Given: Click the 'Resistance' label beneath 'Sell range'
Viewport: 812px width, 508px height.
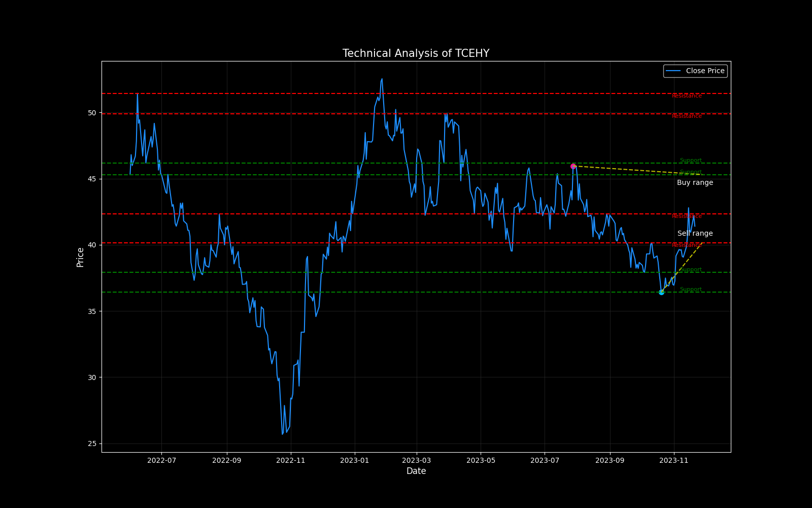Looking at the screenshot, I should coord(687,245).
